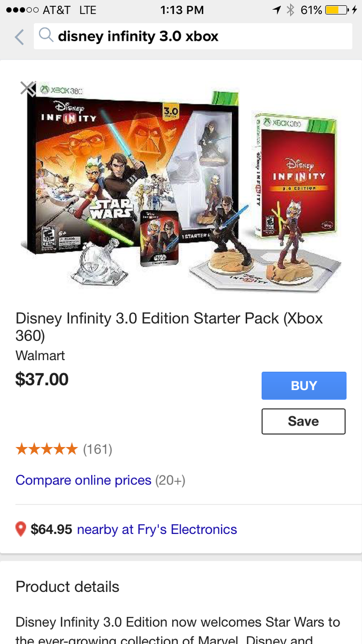Screen dimensions: 362x644
Task: Tap the five orange rating stars
Action: pos(47,449)
